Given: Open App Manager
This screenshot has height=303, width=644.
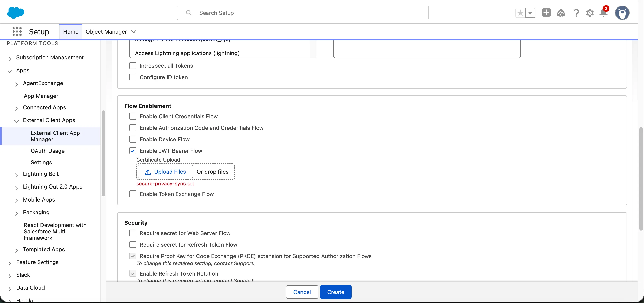Looking at the screenshot, I should 41,96.
